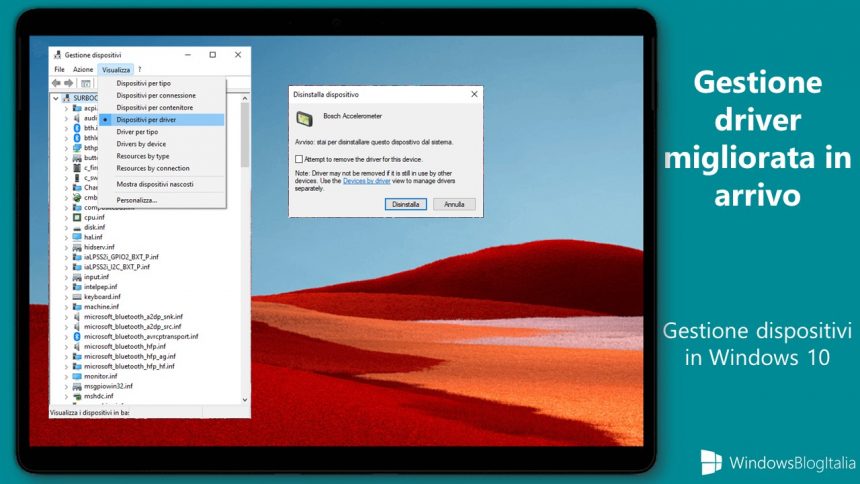Click the monitor.inf driver icon
This screenshot has height=484, width=860.
click(x=77, y=376)
